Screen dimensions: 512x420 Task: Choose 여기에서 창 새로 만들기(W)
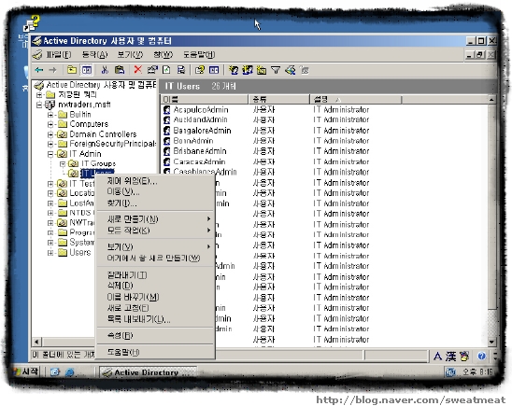tap(155, 258)
